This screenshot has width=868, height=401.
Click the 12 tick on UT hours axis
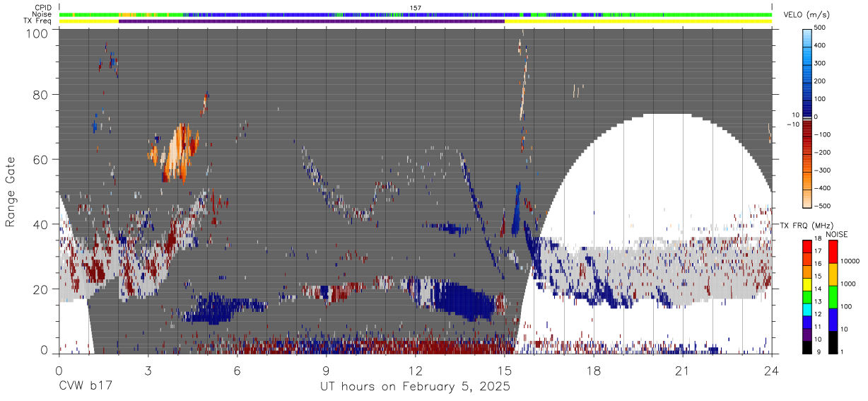[416, 371]
